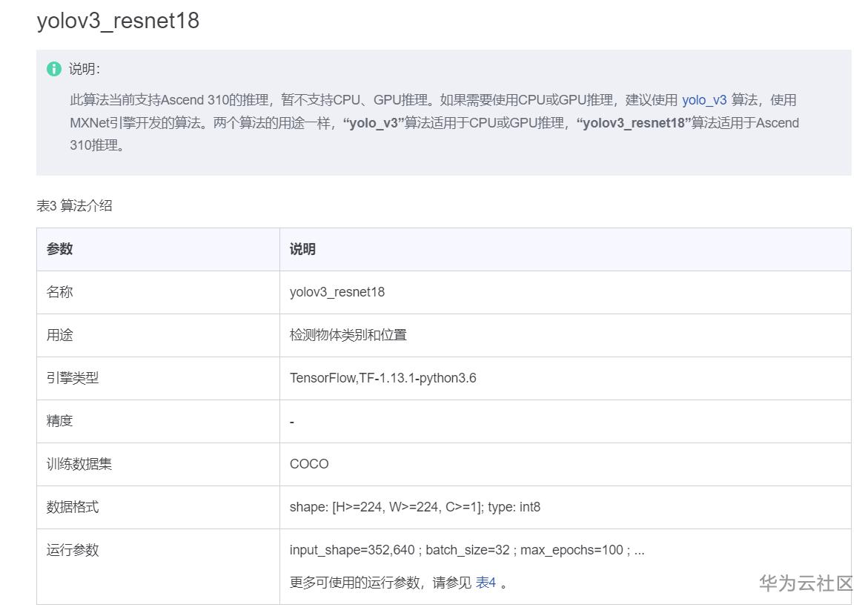This screenshot has width=868, height=613.
Task: Click the 华为云社区 watermark
Action: click(x=806, y=583)
